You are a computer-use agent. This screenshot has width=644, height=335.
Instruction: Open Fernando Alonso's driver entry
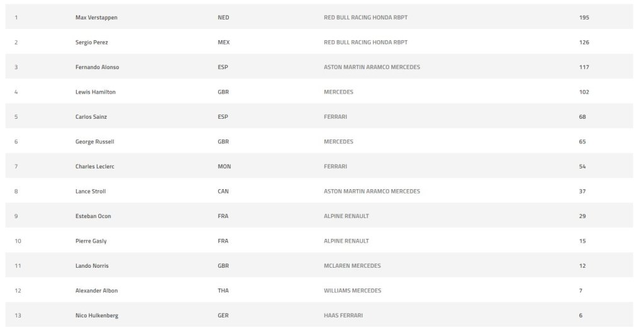[x=97, y=67]
